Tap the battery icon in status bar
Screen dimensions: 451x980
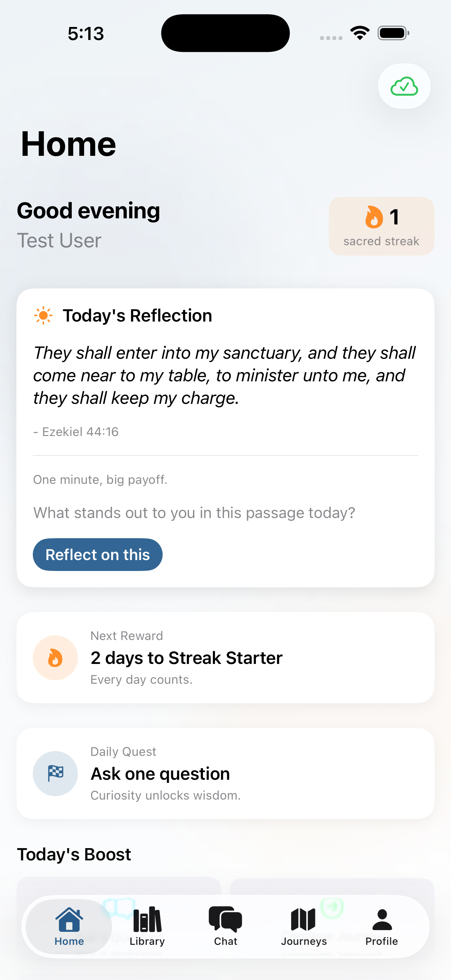point(393,33)
